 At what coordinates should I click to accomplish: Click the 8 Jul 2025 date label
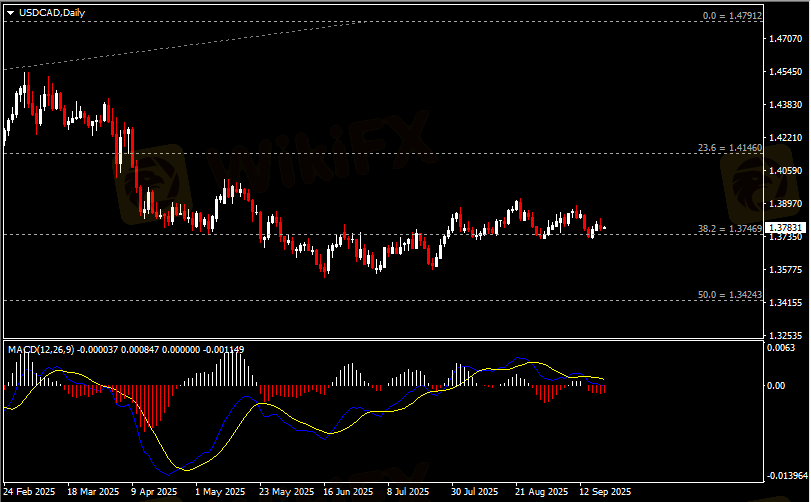[x=408, y=492]
